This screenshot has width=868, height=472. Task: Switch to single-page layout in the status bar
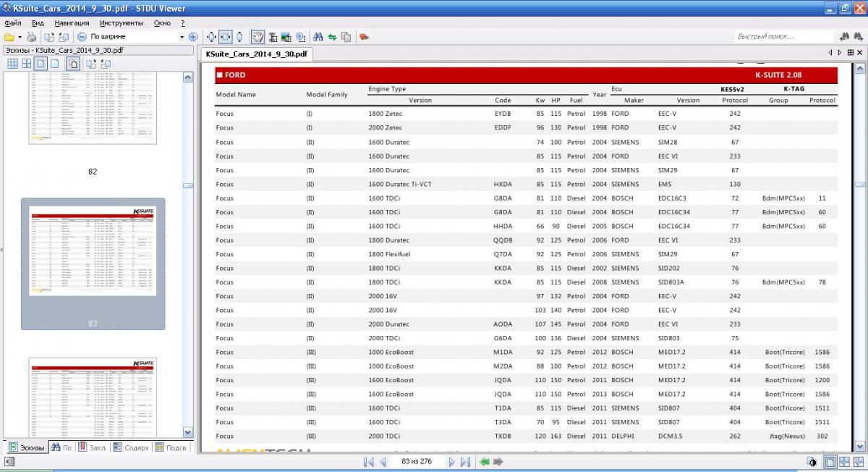pos(831,462)
